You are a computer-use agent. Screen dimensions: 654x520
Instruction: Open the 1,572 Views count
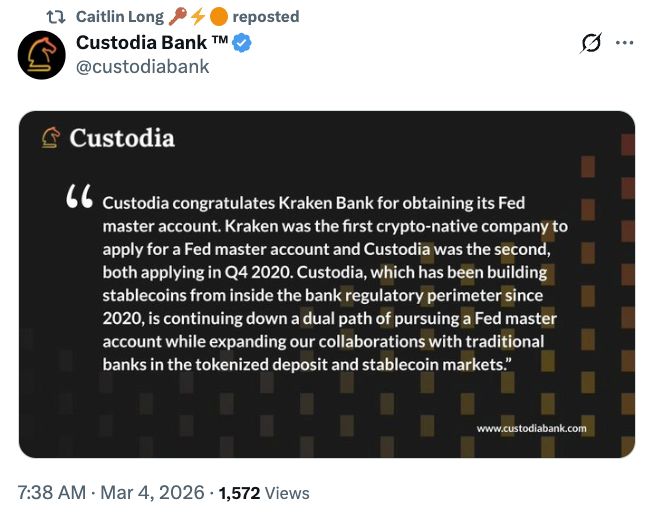263,493
